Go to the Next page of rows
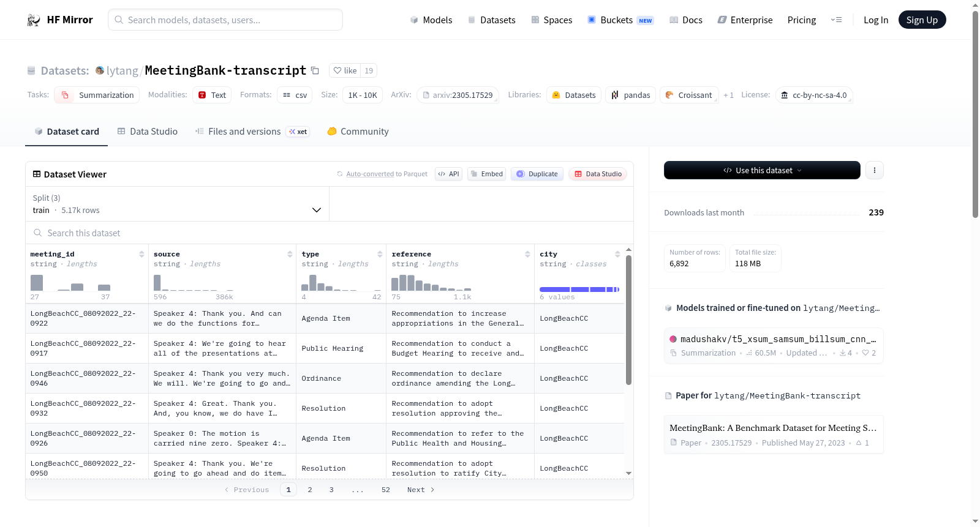Image resolution: width=980 pixels, height=527 pixels. coord(421,490)
